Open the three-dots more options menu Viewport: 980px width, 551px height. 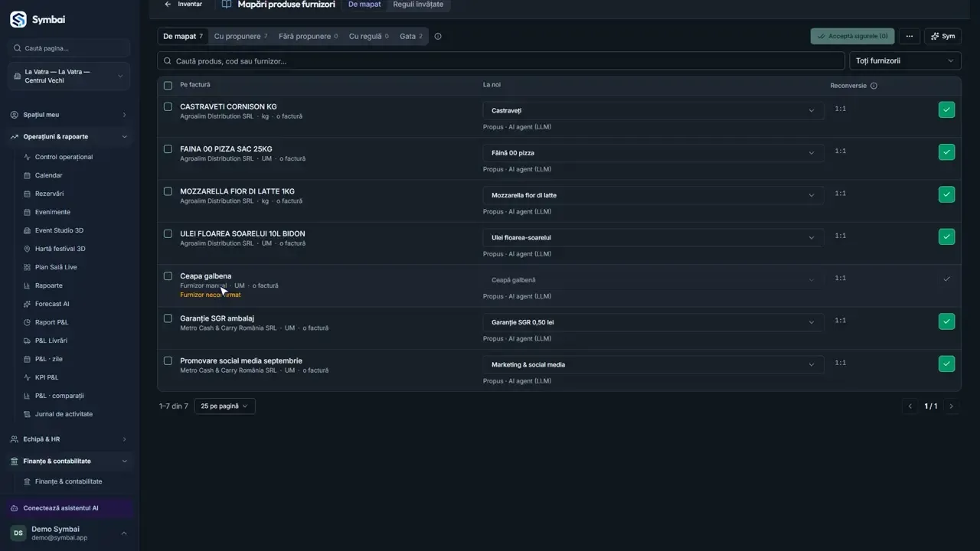click(909, 36)
